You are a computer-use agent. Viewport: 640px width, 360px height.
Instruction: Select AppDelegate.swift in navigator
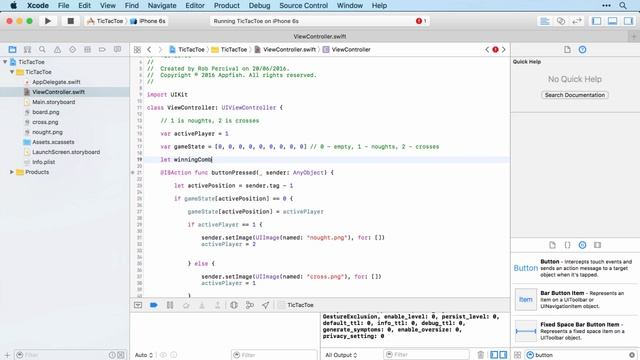click(56, 82)
